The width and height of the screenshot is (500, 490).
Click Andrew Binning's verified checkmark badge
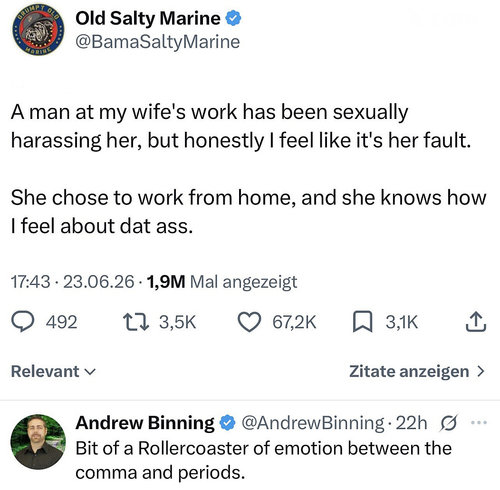pyautogui.click(x=227, y=423)
